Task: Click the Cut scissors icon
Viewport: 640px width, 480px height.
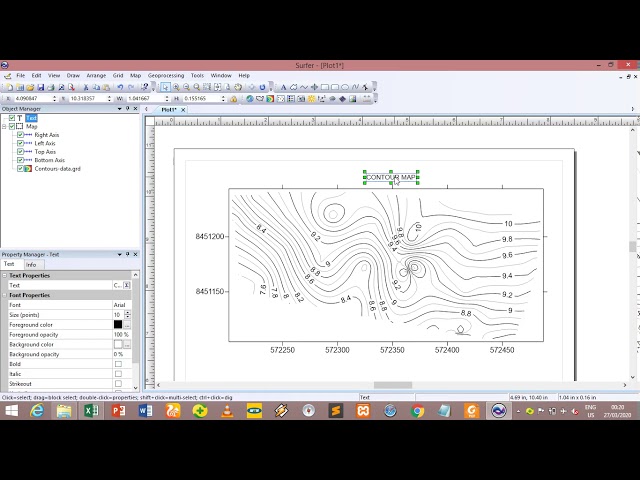Action: (86, 87)
